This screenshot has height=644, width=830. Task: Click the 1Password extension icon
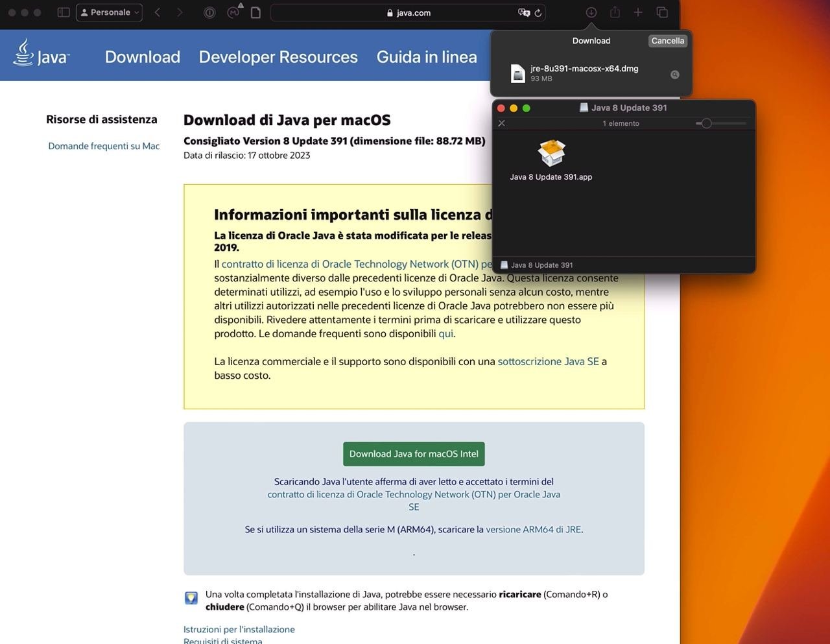coord(209,12)
